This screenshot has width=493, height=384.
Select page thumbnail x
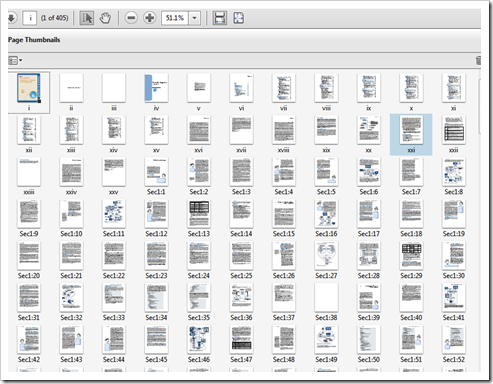point(411,88)
